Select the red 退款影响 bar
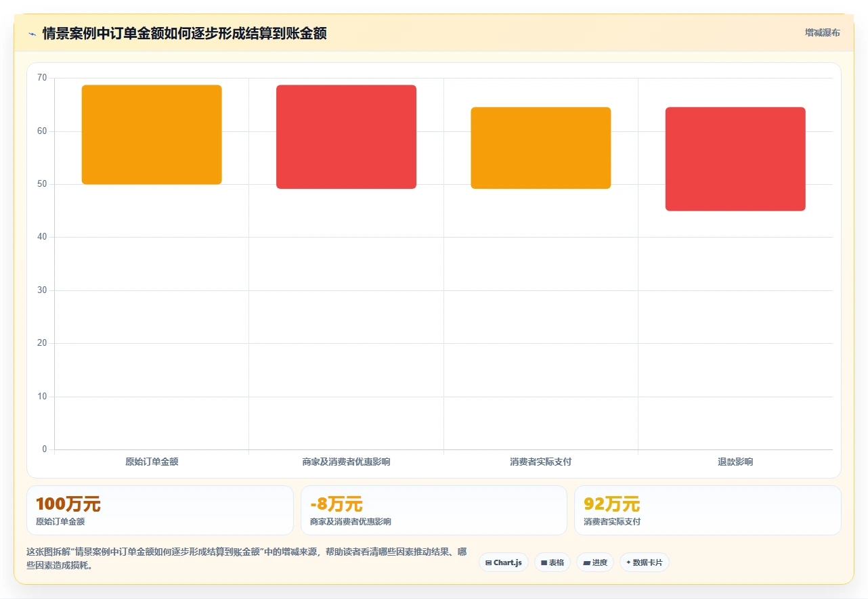 click(x=735, y=159)
